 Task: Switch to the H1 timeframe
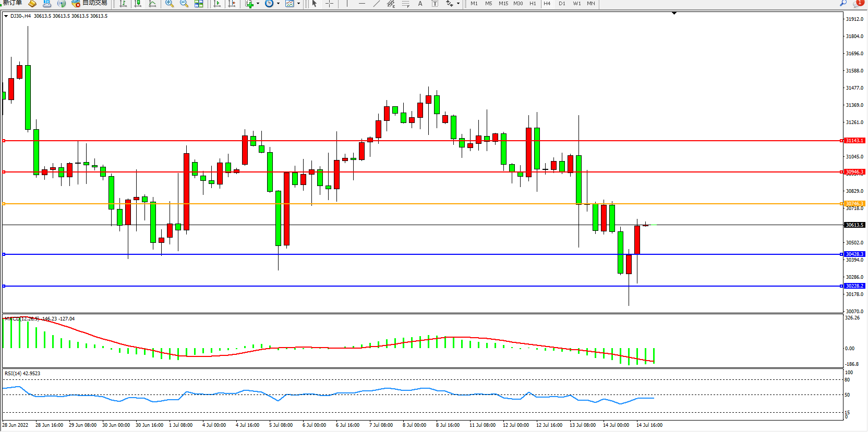(533, 4)
